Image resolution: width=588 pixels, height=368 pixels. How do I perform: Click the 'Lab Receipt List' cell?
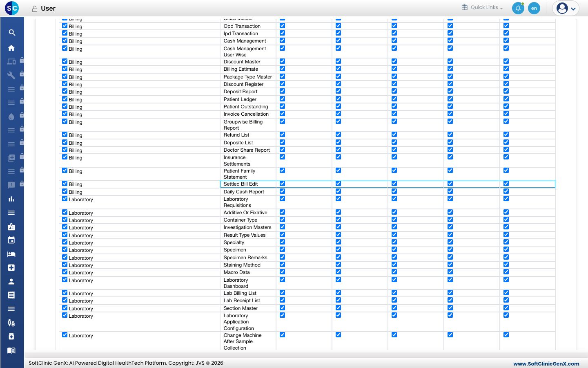point(248,301)
